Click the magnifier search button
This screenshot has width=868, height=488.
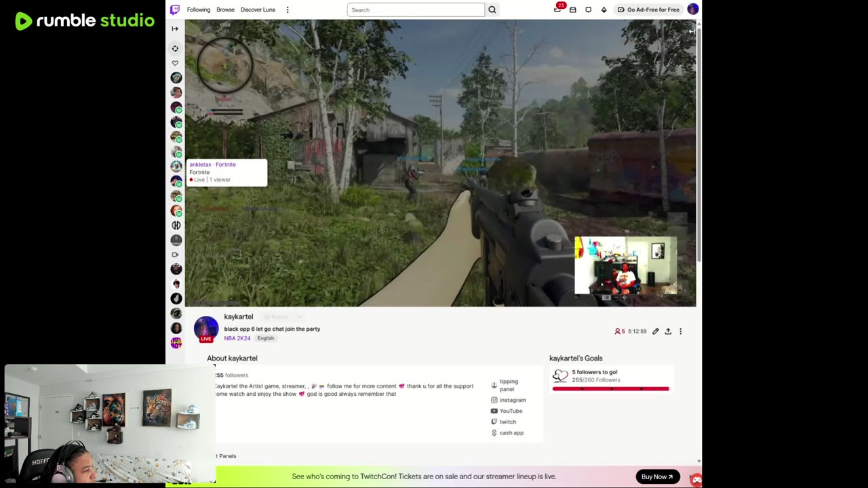tap(492, 9)
